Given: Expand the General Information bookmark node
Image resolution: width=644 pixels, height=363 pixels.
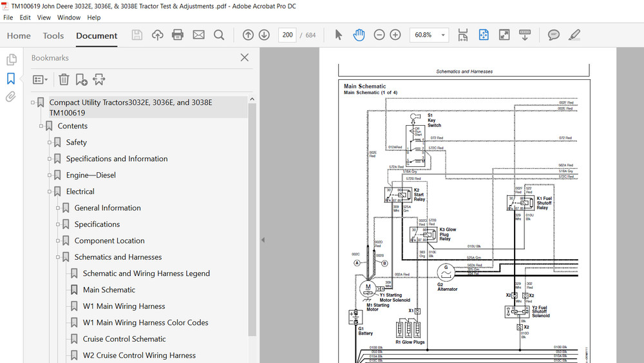Looking at the screenshot, I should [x=58, y=208].
